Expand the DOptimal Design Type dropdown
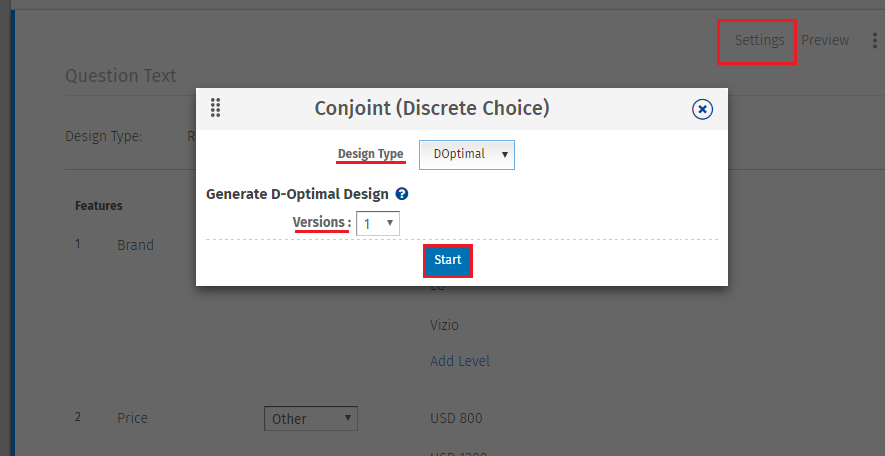Viewport: 885px width, 456px height. click(x=467, y=155)
